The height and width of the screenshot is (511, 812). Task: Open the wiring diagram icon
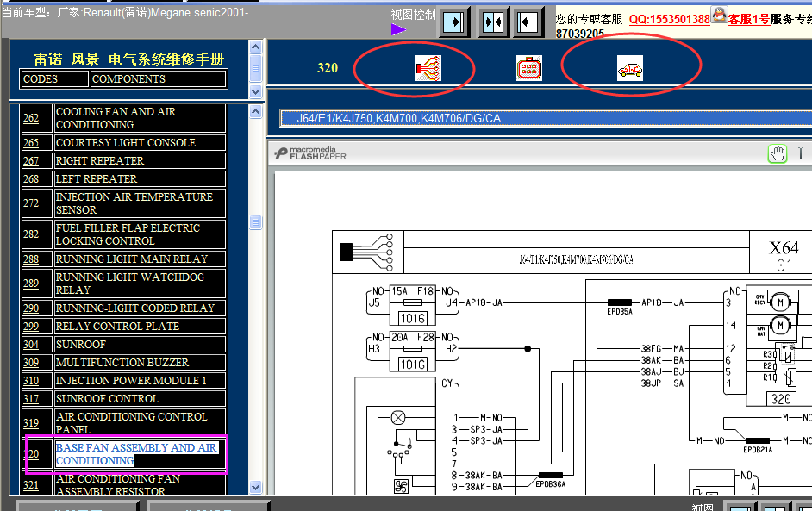(428, 68)
